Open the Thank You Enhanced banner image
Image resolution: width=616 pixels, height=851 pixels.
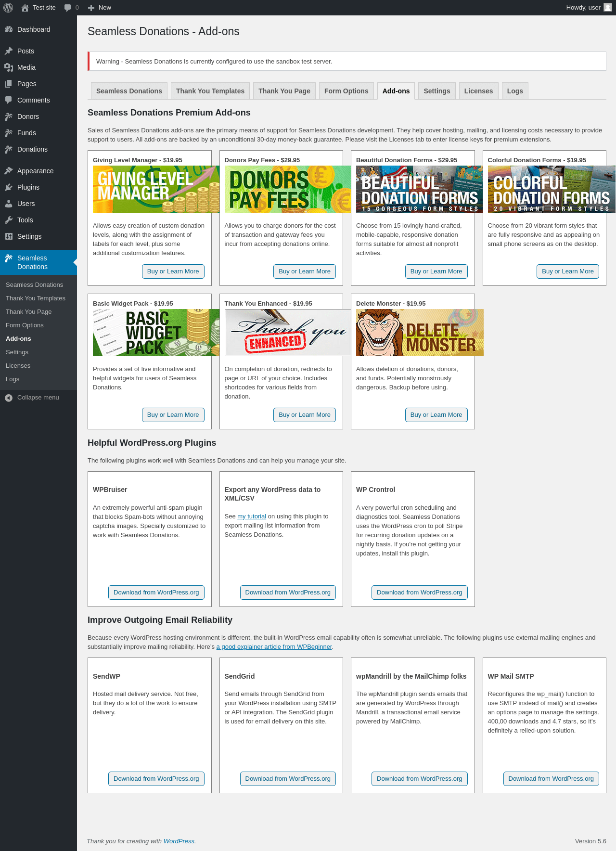click(288, 333)
